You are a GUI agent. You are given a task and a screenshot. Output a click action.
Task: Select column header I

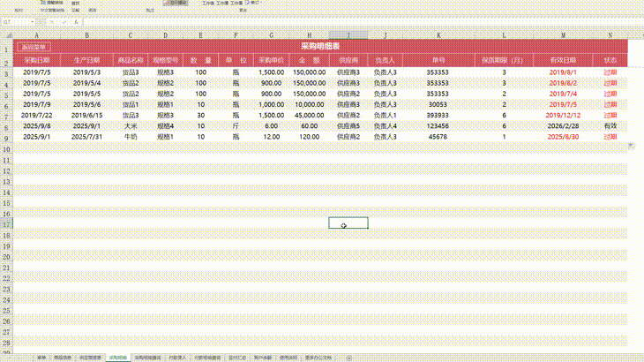point(348,35)
